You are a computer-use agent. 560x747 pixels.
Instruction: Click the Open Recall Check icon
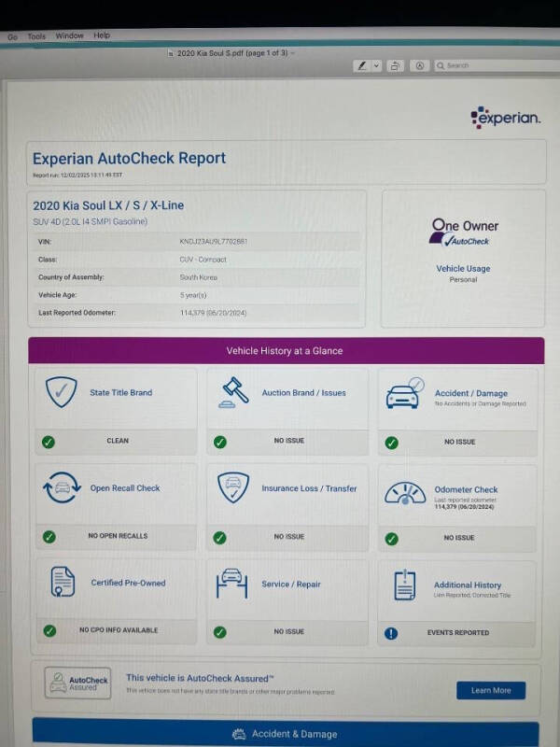[62, 488]
